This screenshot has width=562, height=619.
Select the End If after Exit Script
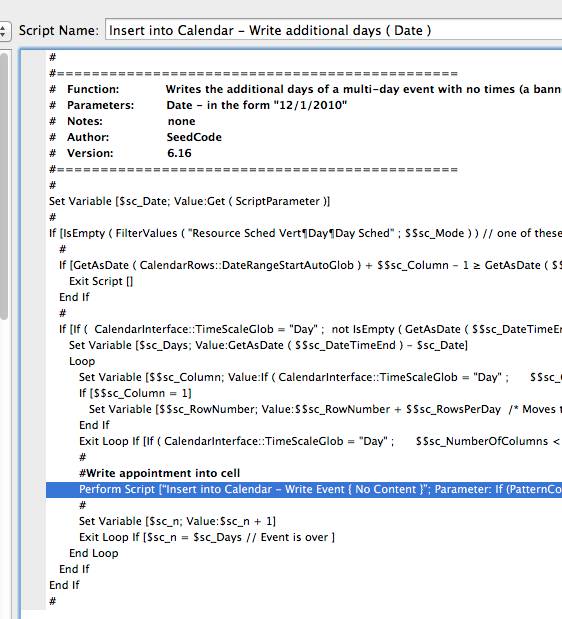[74, 297]
